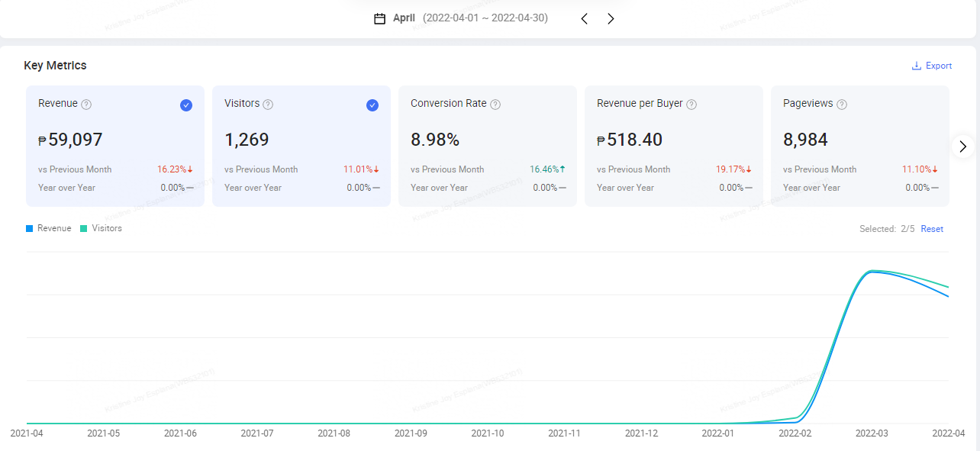
Task: Open the Revenue help question icon
Action: (x=86, y=105)
